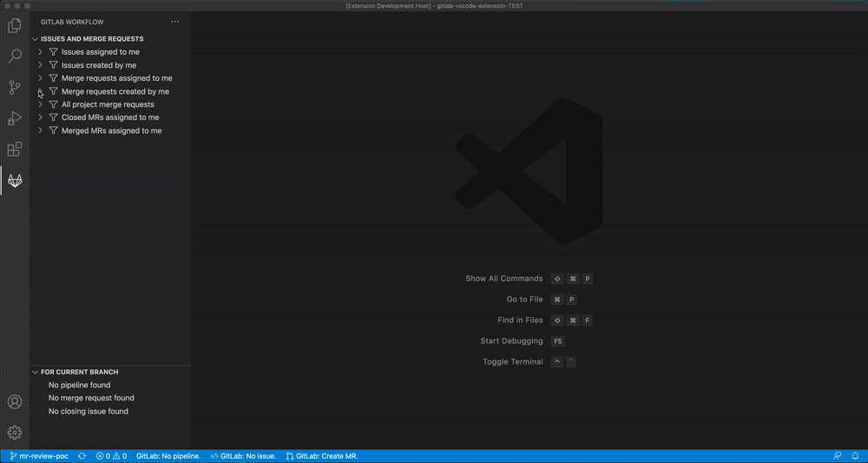The image size is (868, 463).
Task: Click filter icon beside Closed MRs assigned to me
Action: click(54, 117)
